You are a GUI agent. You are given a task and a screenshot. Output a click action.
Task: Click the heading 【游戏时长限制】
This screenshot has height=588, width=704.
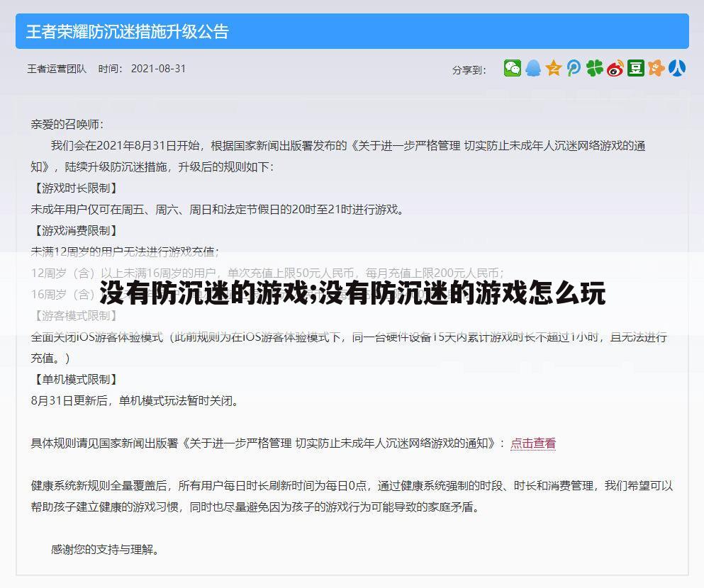tap(76, 188)
